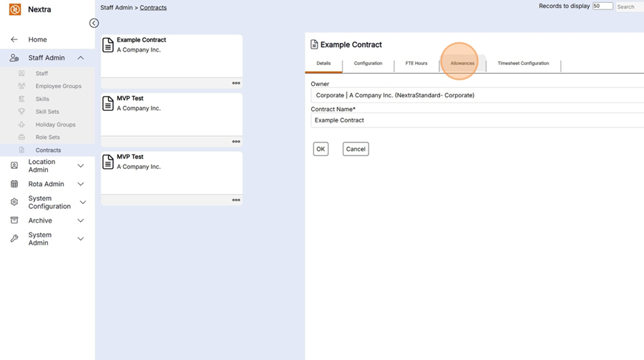Click the Holiday Groups icon
The width and height of the screenshot is (644, 360).
[21, 124]
